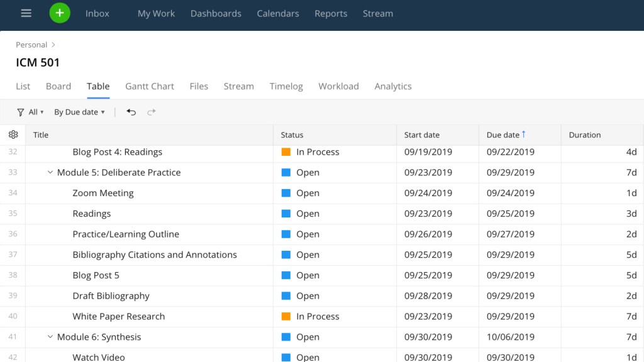Open the All filter dropdown
This screenshot has width=644, height=362.
[x=36, y=112]
